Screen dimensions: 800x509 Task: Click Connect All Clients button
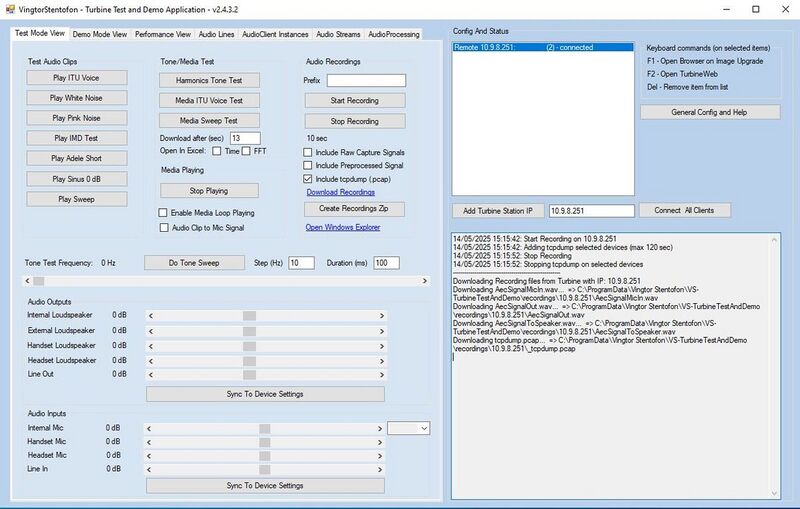684,210
